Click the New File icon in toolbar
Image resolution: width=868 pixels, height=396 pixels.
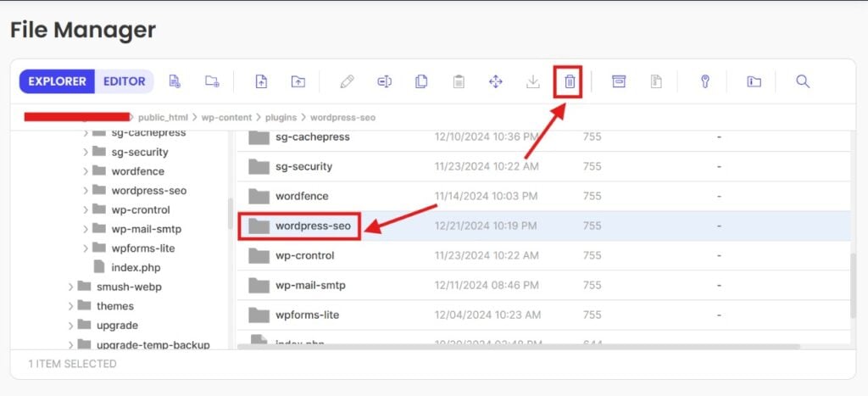tap(175, 81)
